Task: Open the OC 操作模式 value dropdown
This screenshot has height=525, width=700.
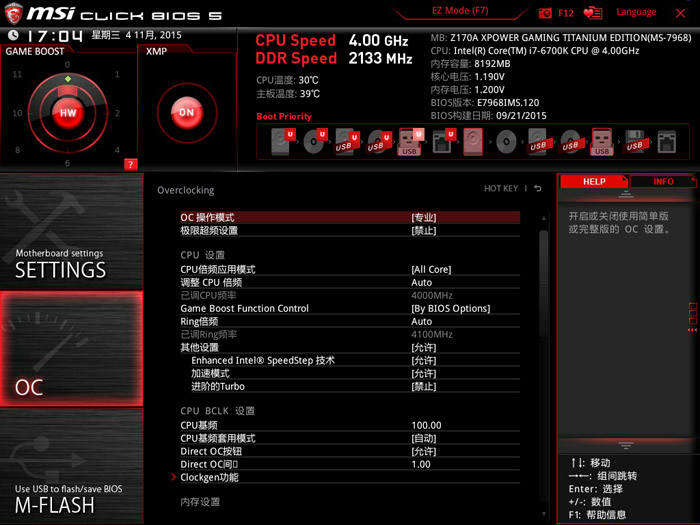Action: 423,217
